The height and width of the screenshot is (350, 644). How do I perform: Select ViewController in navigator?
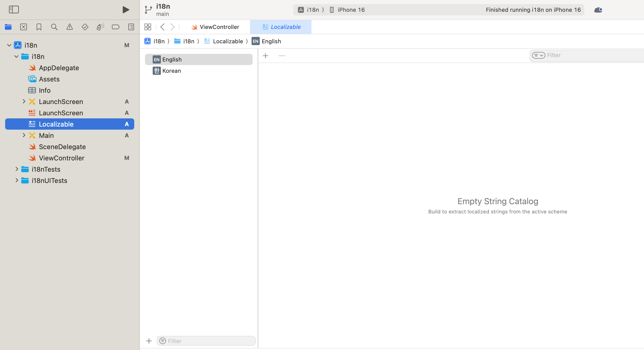(x=70, y=158)
